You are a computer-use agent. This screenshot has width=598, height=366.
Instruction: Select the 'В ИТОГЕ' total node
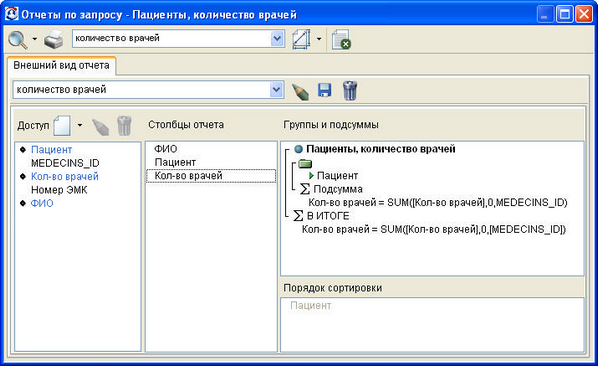(x=328, y=216)
